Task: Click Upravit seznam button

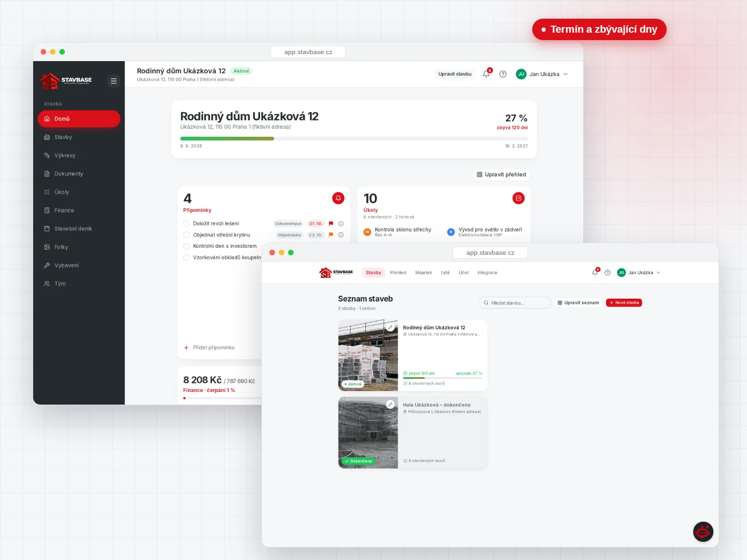Action: click(x=578, y=302)
